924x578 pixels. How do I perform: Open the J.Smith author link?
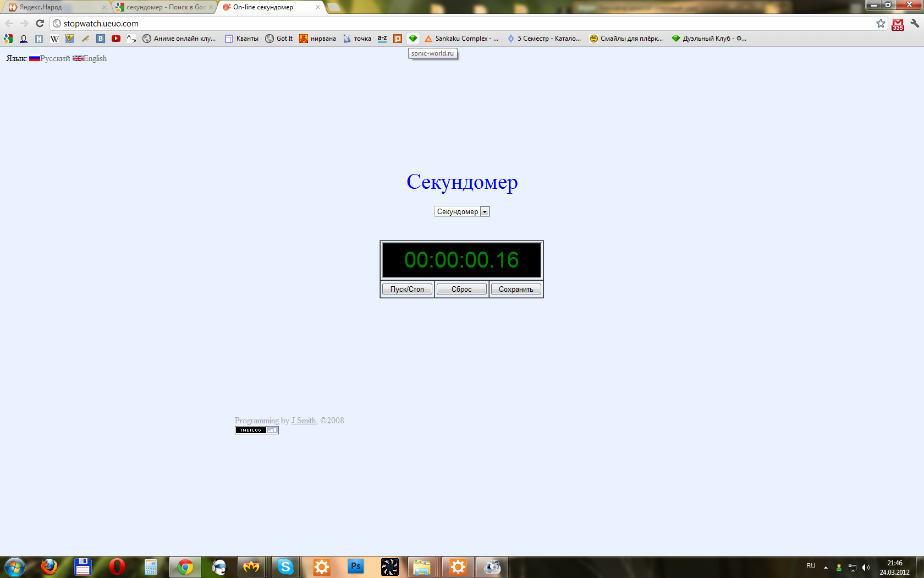[x=304, y=421]
